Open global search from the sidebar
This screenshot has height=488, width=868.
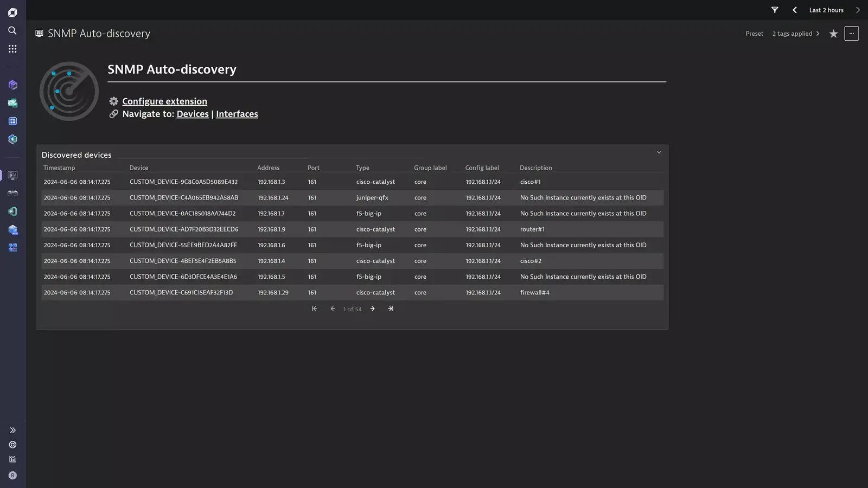tap(12, 31)
